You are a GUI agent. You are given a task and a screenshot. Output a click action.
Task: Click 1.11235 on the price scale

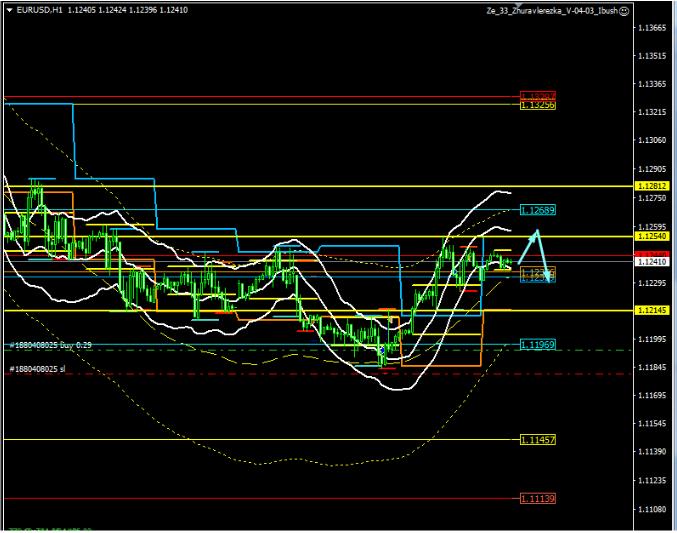click(x=652, y=481)
